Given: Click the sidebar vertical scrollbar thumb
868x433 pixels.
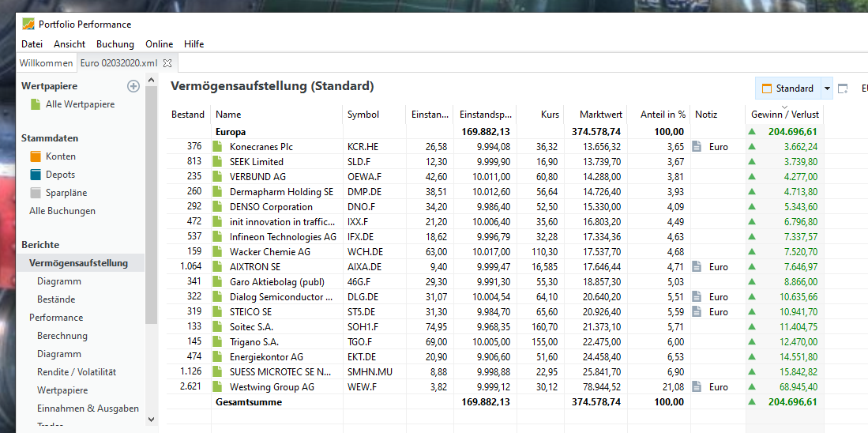Looking at the screenshot, I should coord(152,205).
